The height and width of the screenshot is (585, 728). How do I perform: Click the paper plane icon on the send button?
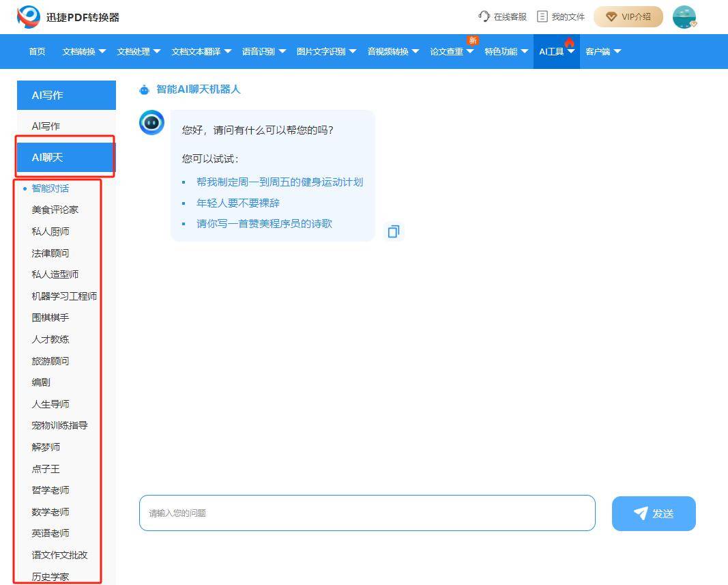pyautogui.click(x=640, y=514)
